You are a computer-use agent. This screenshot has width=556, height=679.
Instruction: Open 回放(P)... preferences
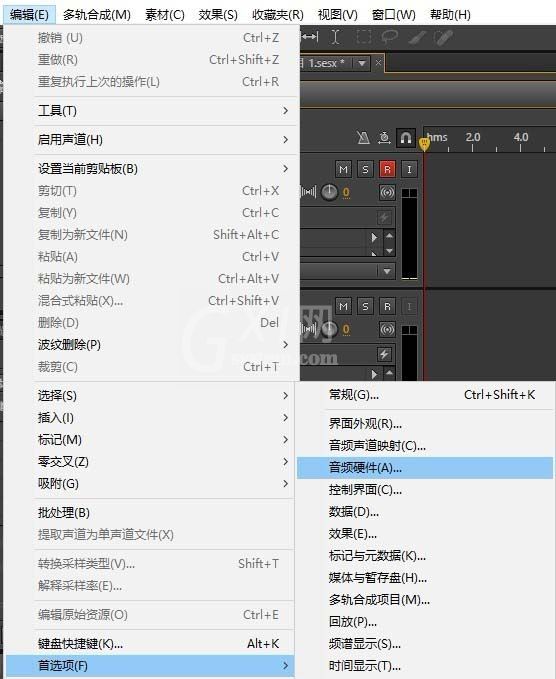[x=425, y=622]
